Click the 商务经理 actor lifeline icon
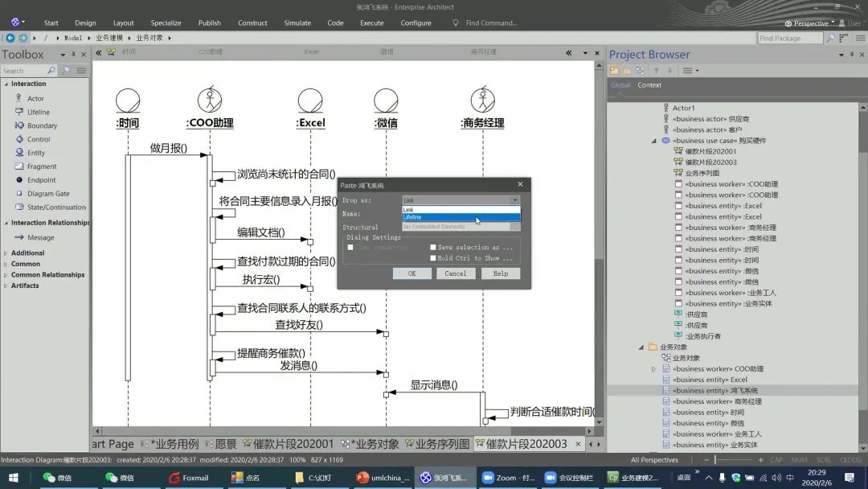 tap(483, 99)
